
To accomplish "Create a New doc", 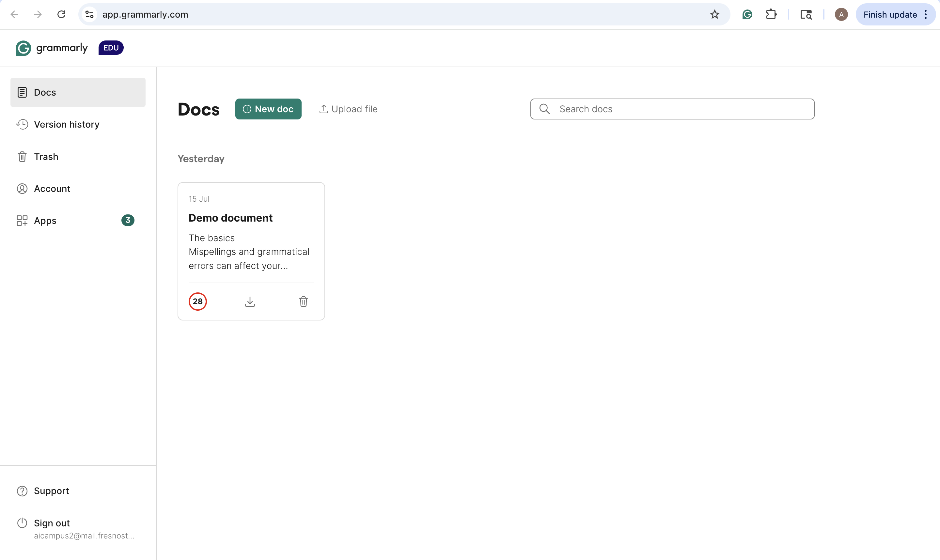I will (x=268, y=109).
